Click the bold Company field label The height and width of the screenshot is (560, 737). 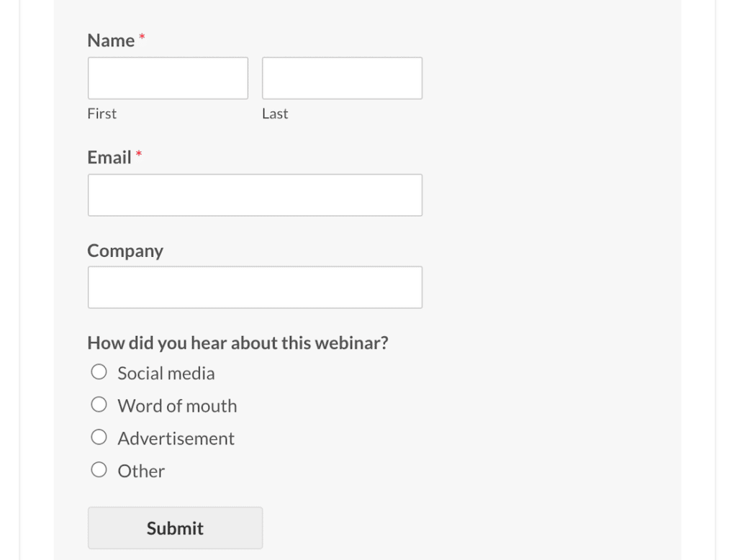(125, 251)
